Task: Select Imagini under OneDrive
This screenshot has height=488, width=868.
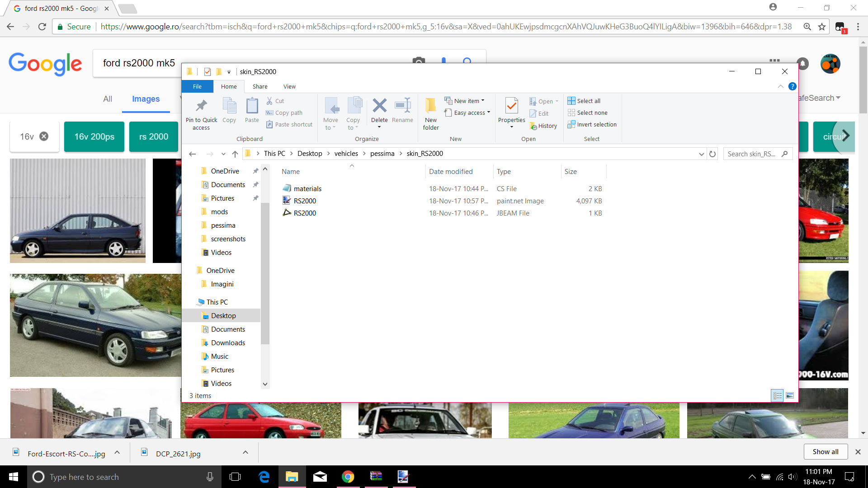Action: (x=222, y=284)
